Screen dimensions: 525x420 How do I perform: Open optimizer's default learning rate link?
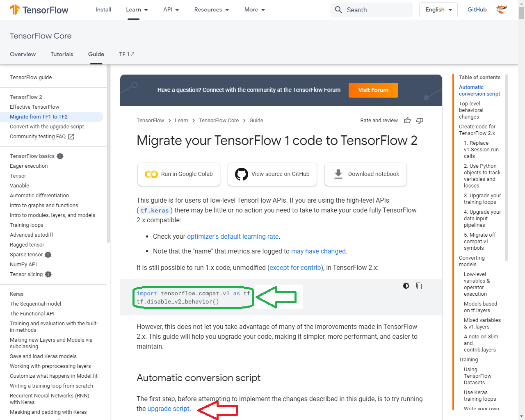pos(233,237)
